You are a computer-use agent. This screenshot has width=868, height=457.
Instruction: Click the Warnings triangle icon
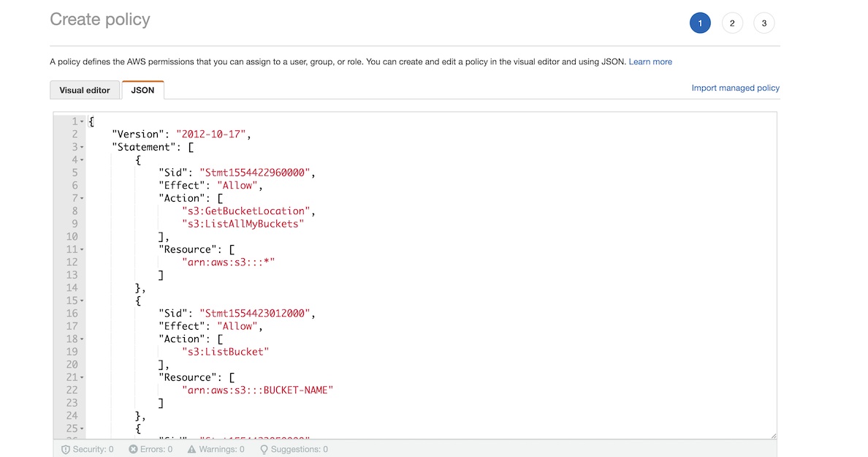(191, 450)
